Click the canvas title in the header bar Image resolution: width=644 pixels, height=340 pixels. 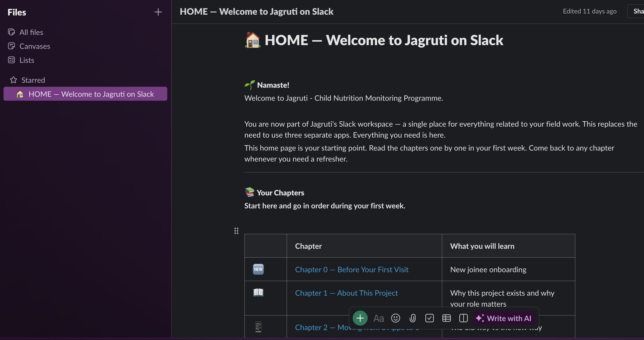point(257,11)
